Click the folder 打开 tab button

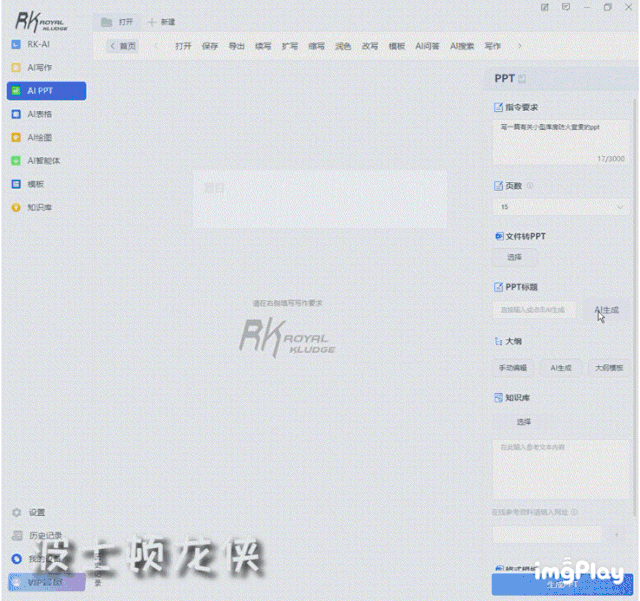pyautogui.click(x=117, y=22)
